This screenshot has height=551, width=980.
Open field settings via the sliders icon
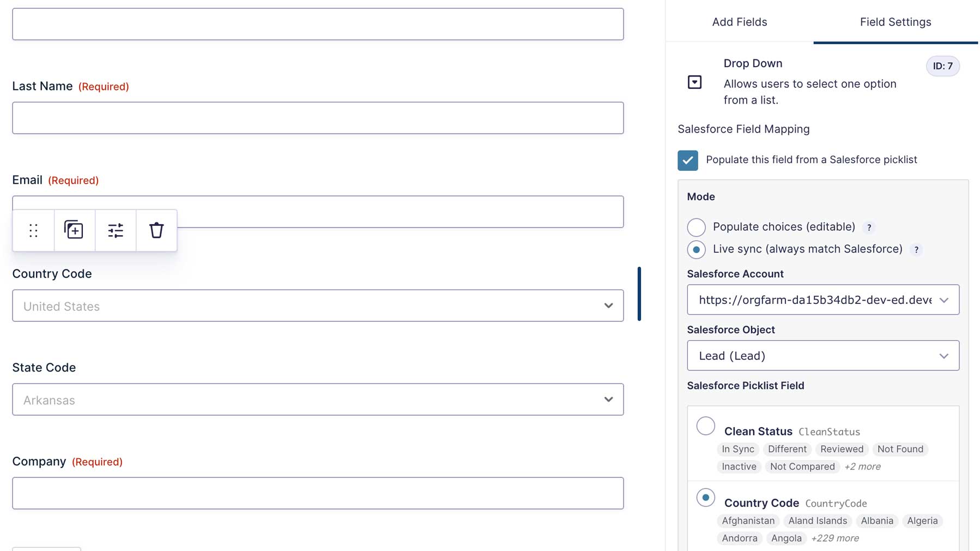(116, 231)
